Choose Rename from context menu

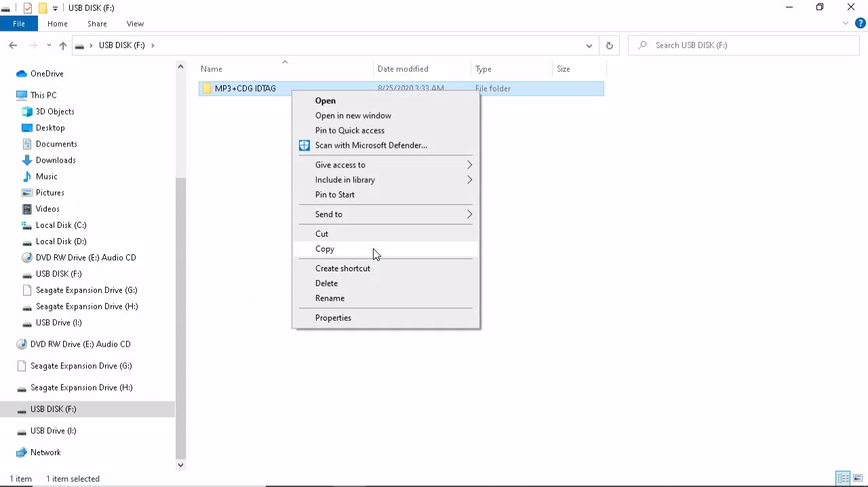[x=386, y=298]
